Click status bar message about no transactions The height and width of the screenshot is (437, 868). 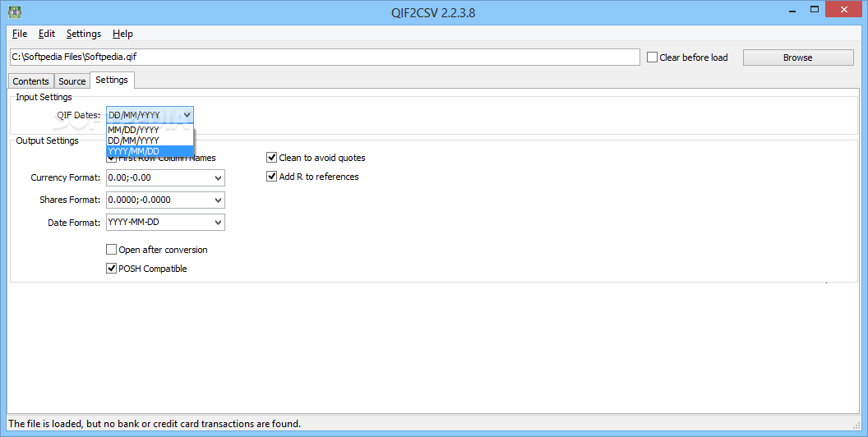[x=155, y=424]
